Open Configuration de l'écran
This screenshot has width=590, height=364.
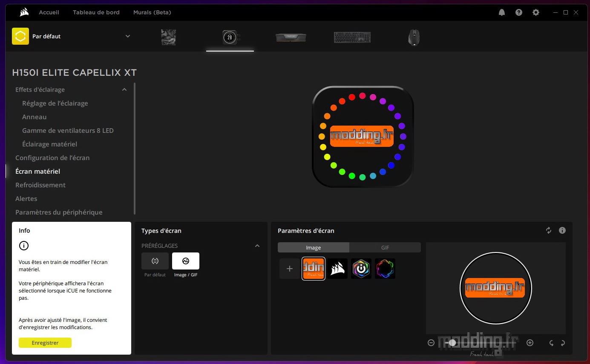(x=52, y=158)
